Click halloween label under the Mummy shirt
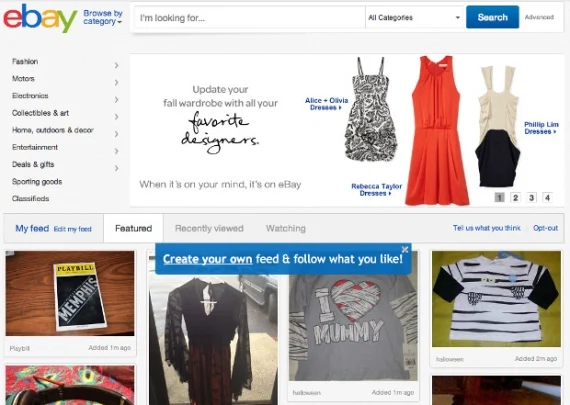 coord(306,393)
